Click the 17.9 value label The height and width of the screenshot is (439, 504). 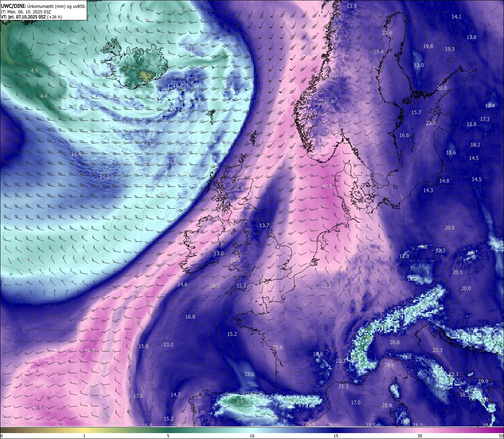138,396
